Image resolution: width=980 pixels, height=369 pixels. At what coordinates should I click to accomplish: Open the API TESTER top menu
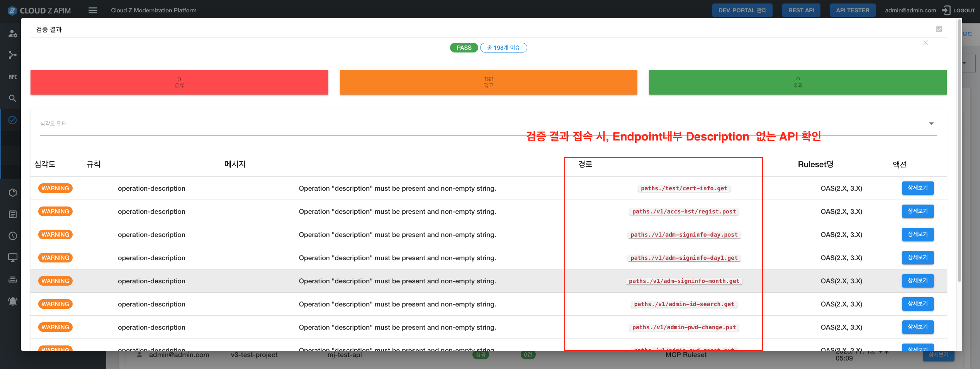pyautogui.click(x=853, y=10)
